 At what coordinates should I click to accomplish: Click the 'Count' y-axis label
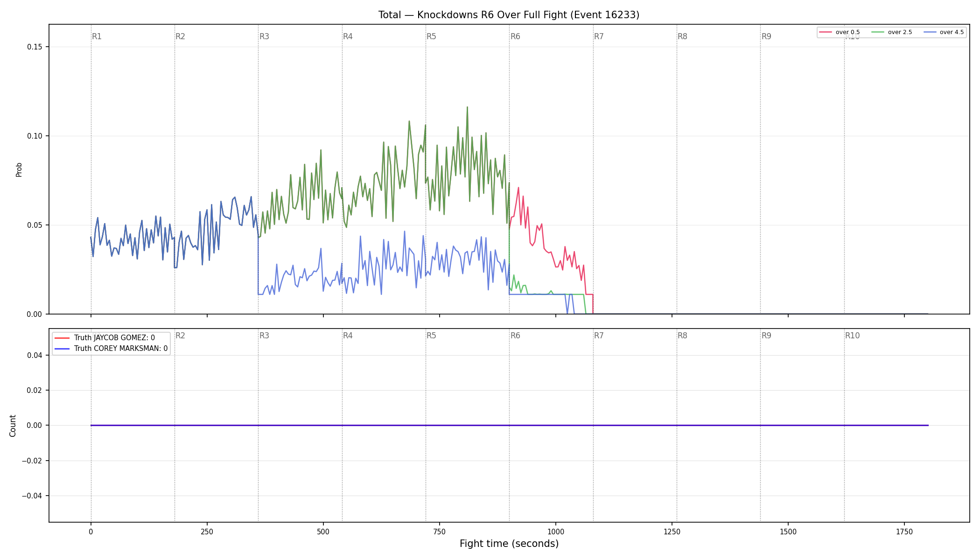13,426
